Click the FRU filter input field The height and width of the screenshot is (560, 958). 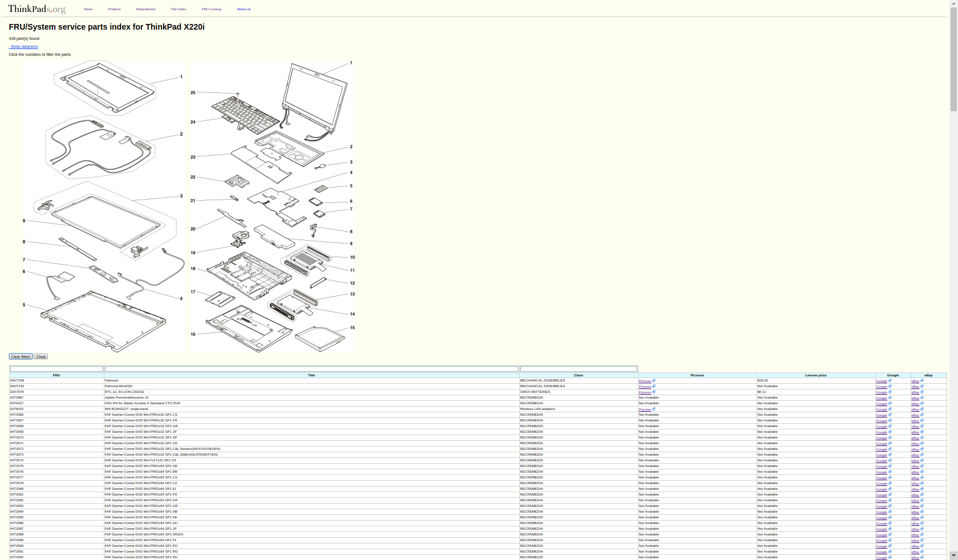pos(56,369)
